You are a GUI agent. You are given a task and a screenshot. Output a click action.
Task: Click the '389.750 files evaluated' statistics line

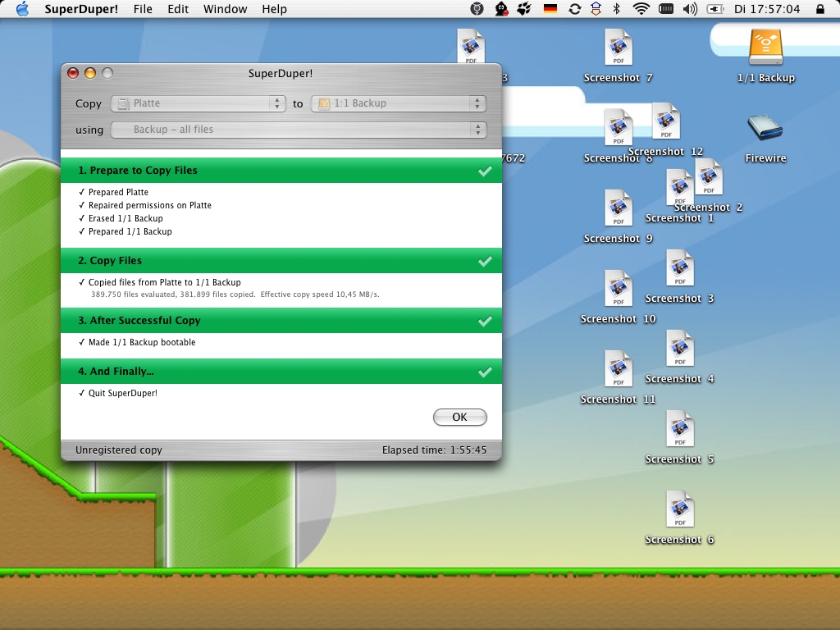pos(235,294)
